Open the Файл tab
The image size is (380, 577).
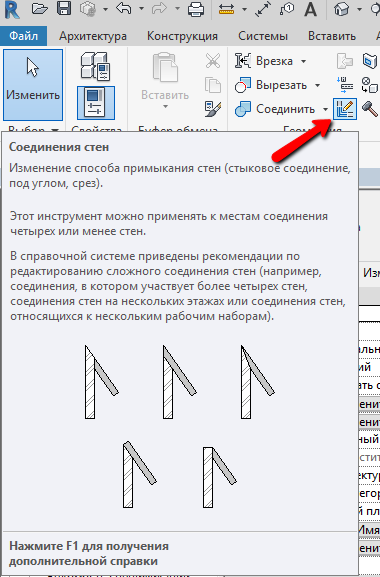click(x=24, y=36)
